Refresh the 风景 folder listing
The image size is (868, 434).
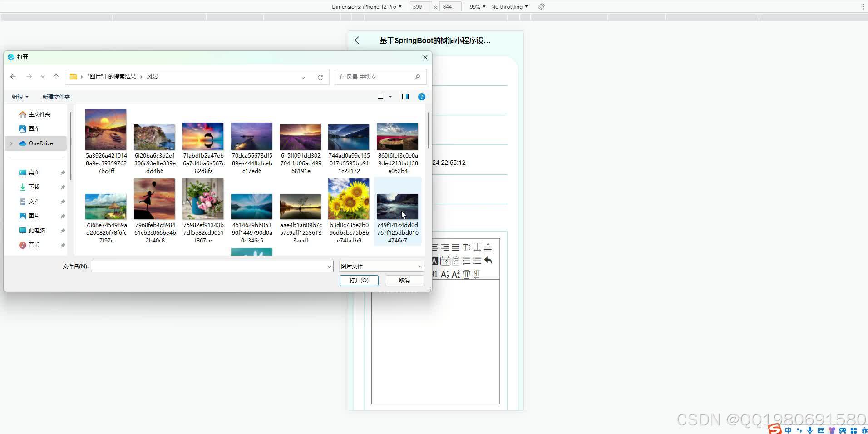(x=321, y=77)
